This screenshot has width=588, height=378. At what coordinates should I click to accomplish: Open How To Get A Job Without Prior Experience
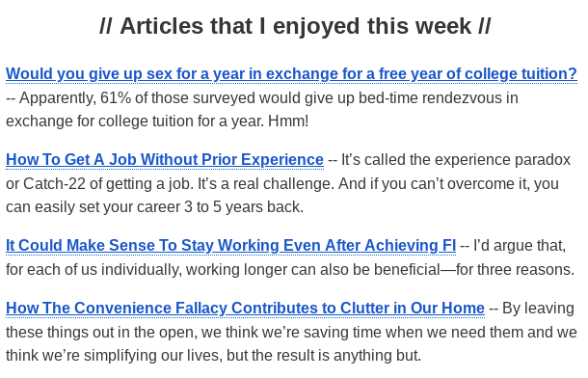pos(165,160)
